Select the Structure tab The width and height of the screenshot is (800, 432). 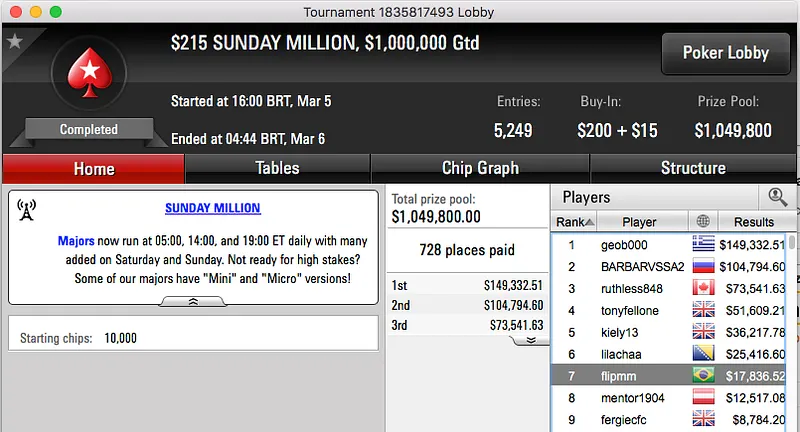tap(693, 168)
